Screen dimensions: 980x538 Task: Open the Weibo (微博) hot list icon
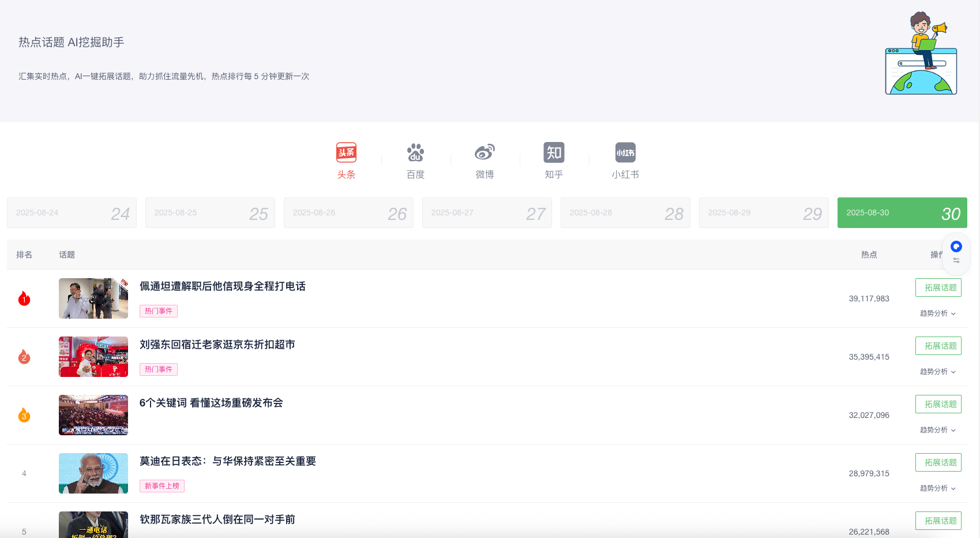(485, 153)
